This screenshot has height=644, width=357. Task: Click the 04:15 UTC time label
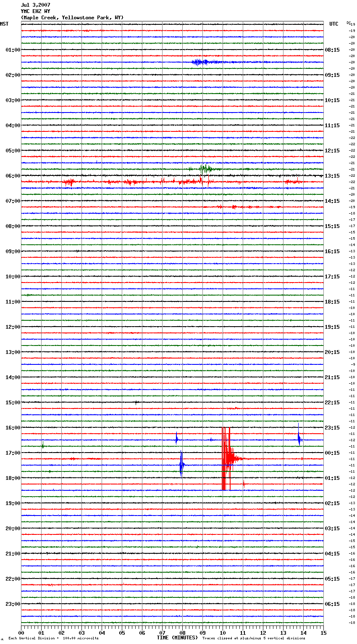332,554
